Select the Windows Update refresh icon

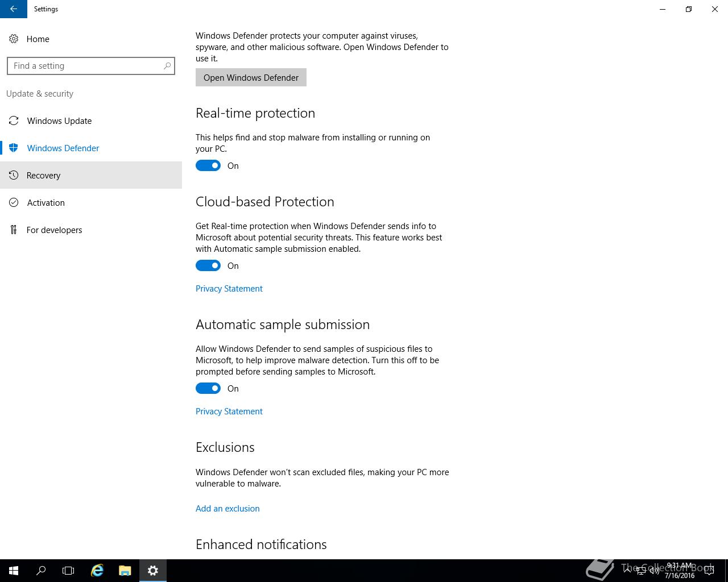(x=14, y=120)
